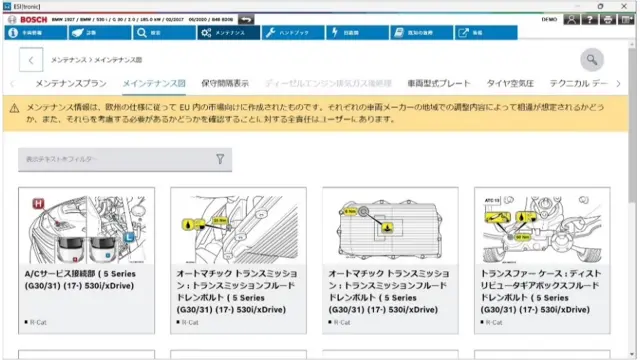The height and width of the screenshot is (360, 640).
Task: Select the メインテナンス図 sub-tab
Action: pos(154,84)
